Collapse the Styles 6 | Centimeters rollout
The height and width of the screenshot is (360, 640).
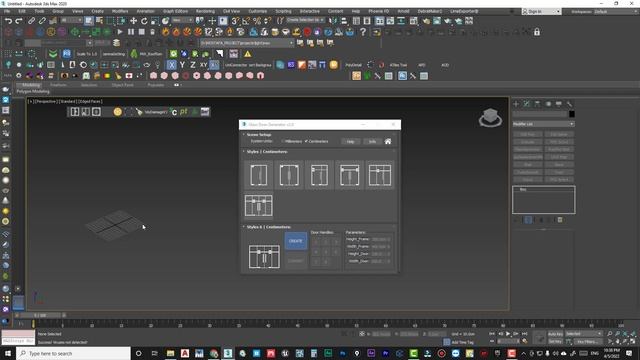click(x=268, y=227)
